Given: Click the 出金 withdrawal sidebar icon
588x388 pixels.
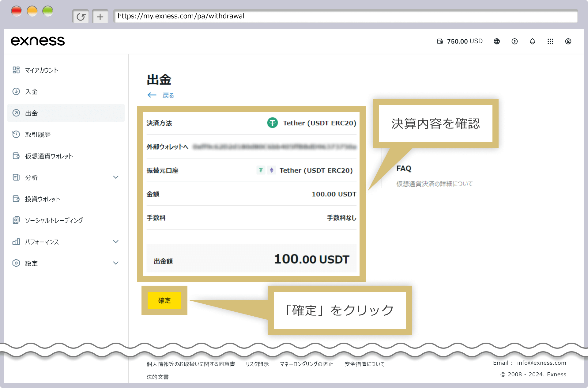Looking at the screenshot, I should point(16,113).
